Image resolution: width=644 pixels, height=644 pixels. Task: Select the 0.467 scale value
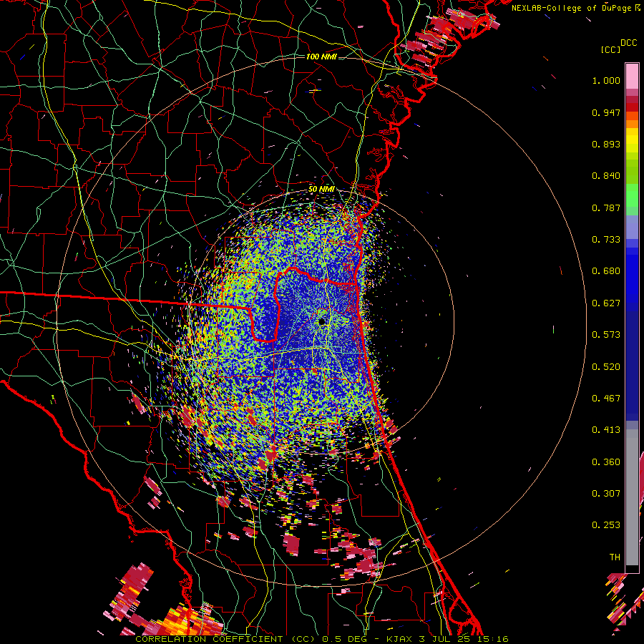606,399
